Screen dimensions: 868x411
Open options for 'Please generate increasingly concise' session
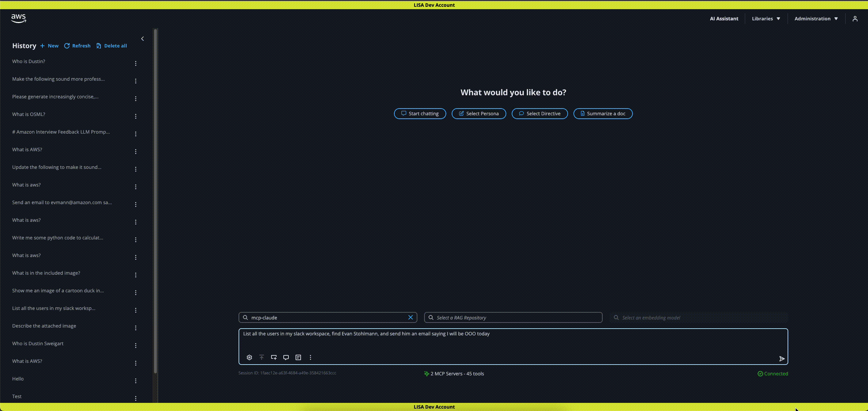136,99
